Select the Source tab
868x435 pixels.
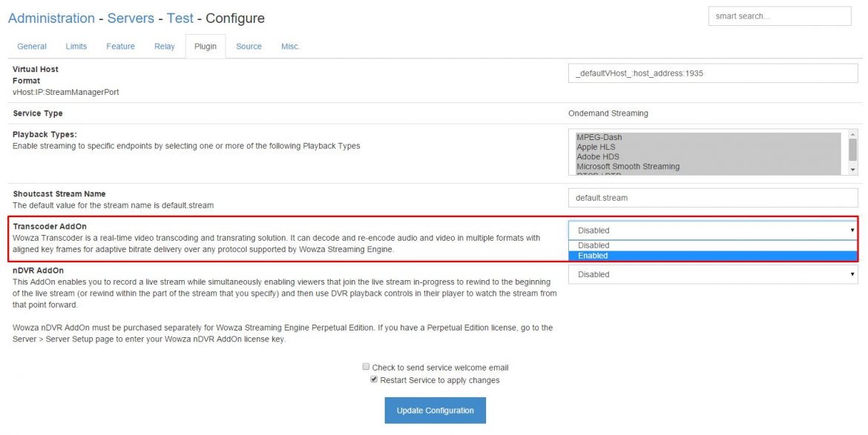pos(249,46)
